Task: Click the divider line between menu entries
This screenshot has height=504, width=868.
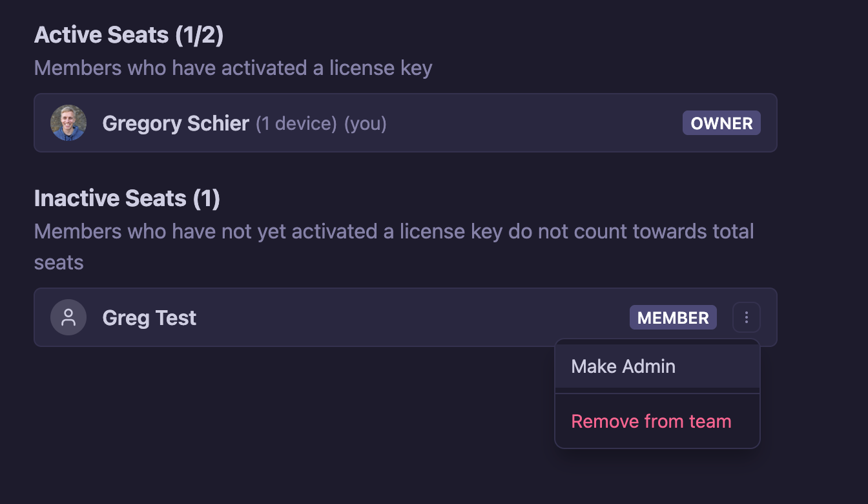Action: click(657, 394)
